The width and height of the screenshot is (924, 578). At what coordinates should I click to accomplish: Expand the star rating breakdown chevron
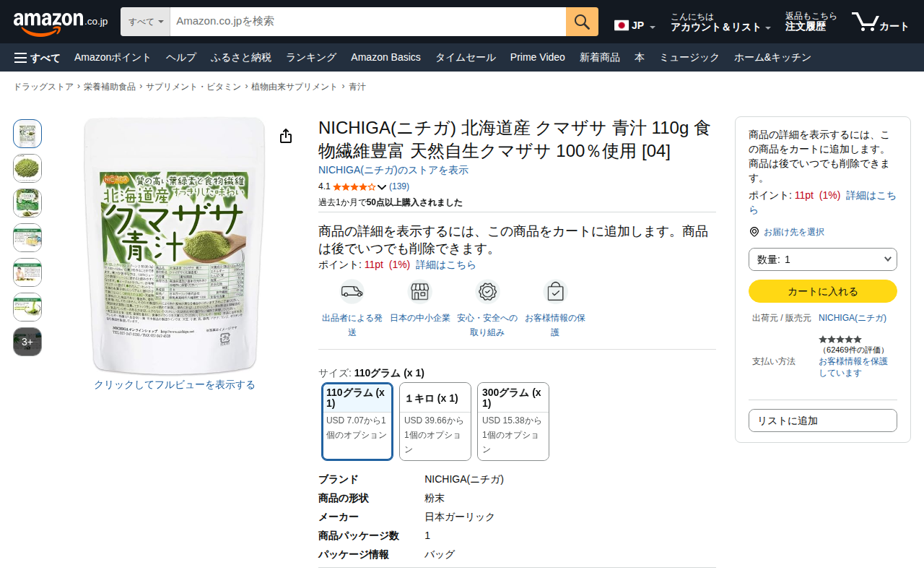click(x=382, y=187)
